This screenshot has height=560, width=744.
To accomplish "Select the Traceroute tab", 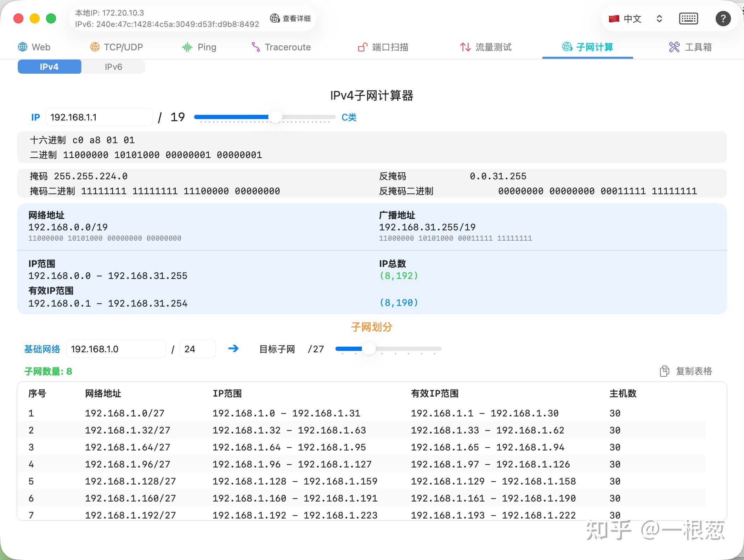I will pos(281,47).
